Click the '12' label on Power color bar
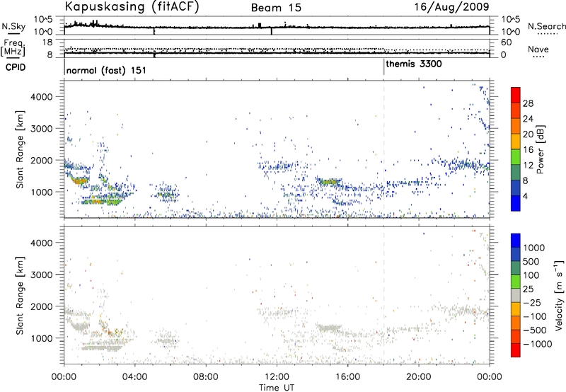This screenshot has width=566, height=392. point(528,166)
